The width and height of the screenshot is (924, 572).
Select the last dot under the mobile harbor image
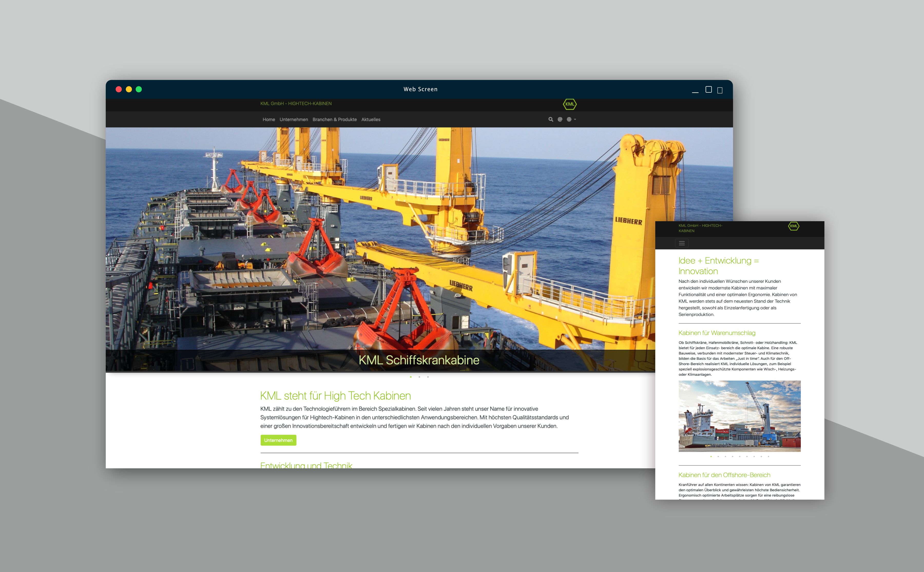pyautogui.click(x=768, y=456)
